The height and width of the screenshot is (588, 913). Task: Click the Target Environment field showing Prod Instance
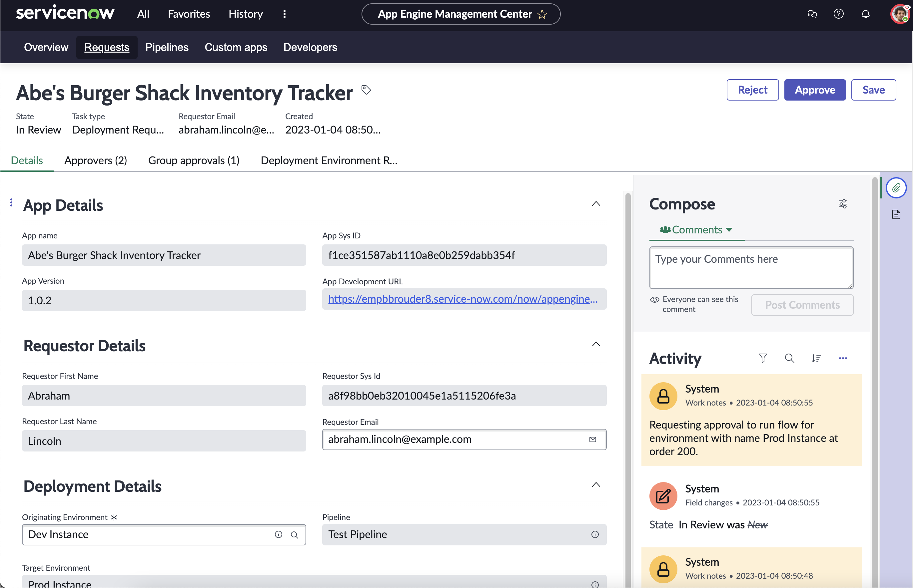314,582
